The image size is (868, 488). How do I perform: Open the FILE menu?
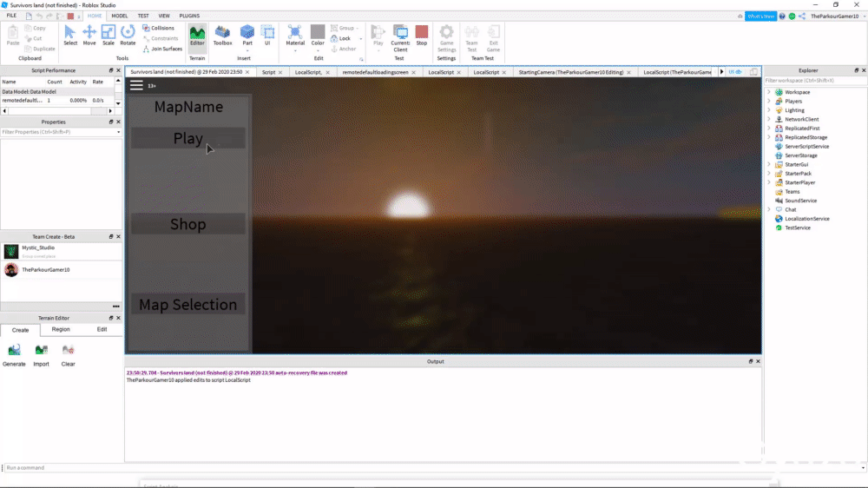(x=11, y=16)
